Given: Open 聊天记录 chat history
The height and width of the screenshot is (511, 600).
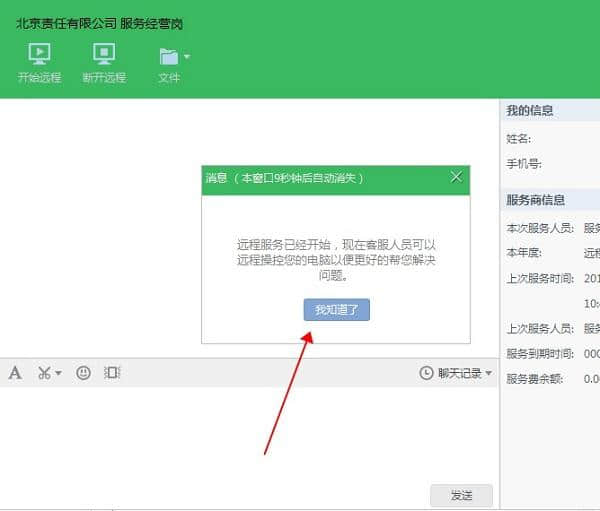Looking at the screenshot, I should [x=460, y=373].
